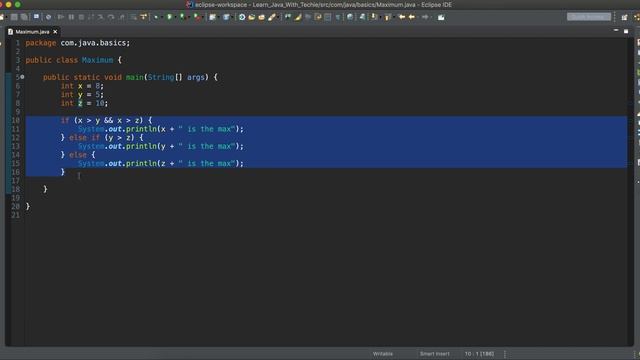The height and width of the screenshot is (360, 640).
Task: Click the Open Perspective icon
Action: [x=624, y=17]
